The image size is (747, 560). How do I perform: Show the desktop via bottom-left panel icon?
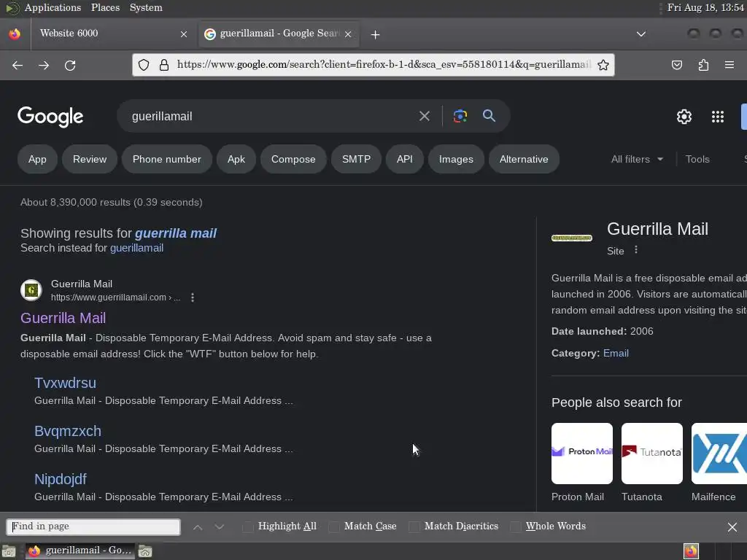click(x=9, y=551)
